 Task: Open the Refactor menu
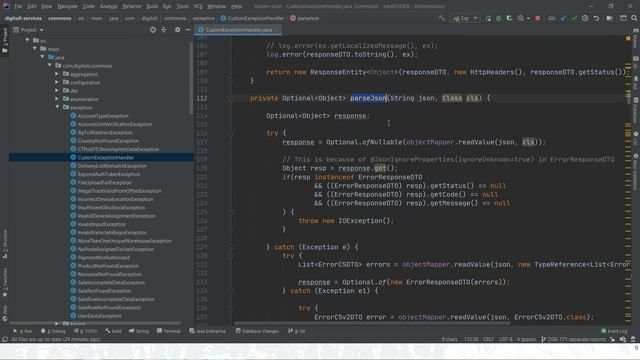(132, 6)
